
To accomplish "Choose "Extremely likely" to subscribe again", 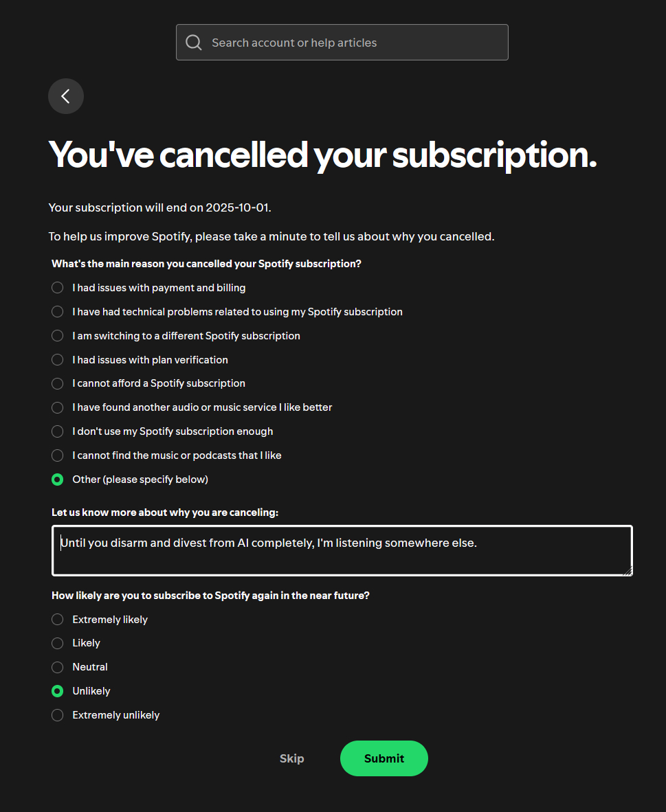I will [58, 620].
